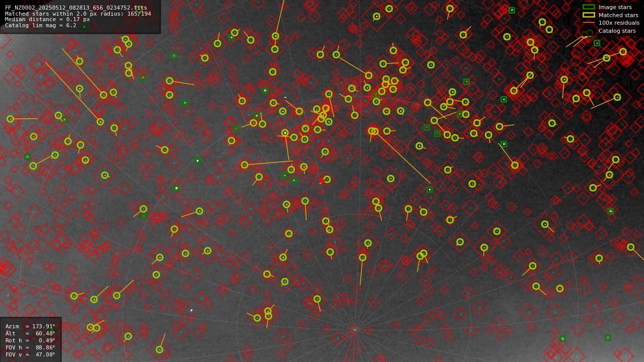Click the solid red image-center marker
Image resolution: width=644 pixels, height=362 pixels.
pos(322,180)
